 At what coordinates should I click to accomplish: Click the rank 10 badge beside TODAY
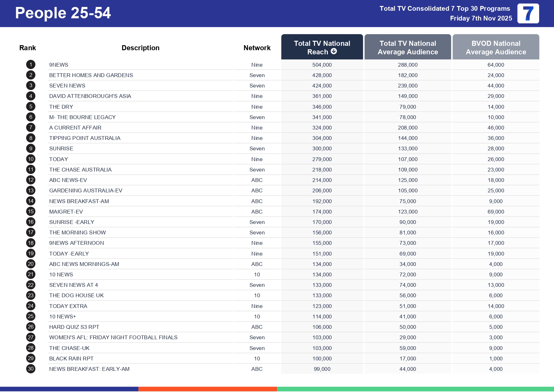click(x=30, y=159)
